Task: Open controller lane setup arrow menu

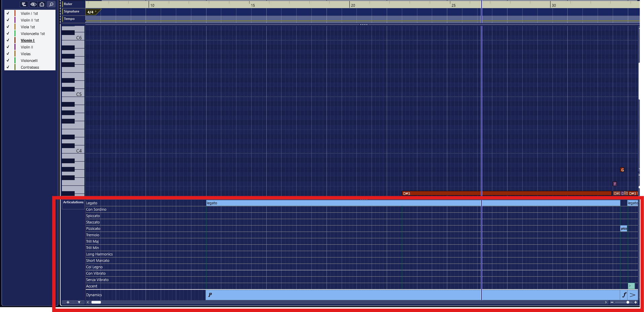Action: click(79, 302)
